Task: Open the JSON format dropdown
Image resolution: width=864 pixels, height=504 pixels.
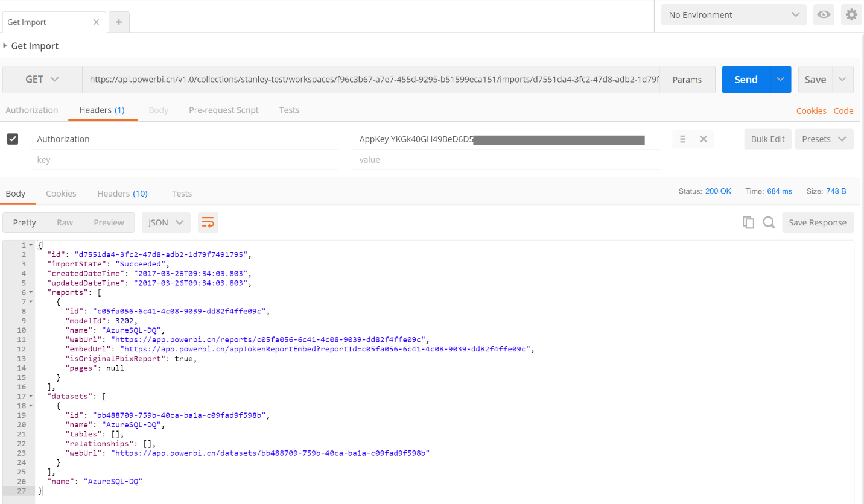Action: (166, 222)
